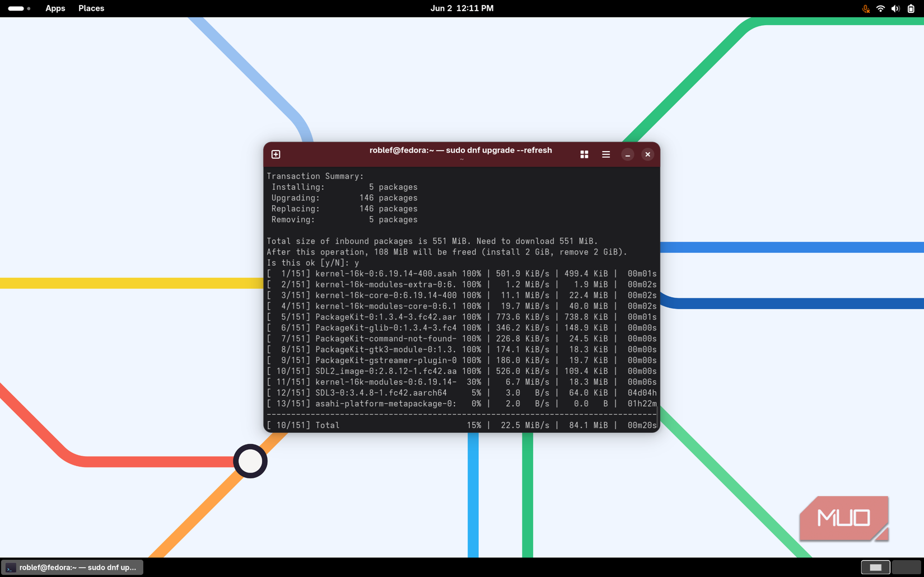
Task: Click the 'Total size of inbound packages' line
Action: (x=432, y=241)
